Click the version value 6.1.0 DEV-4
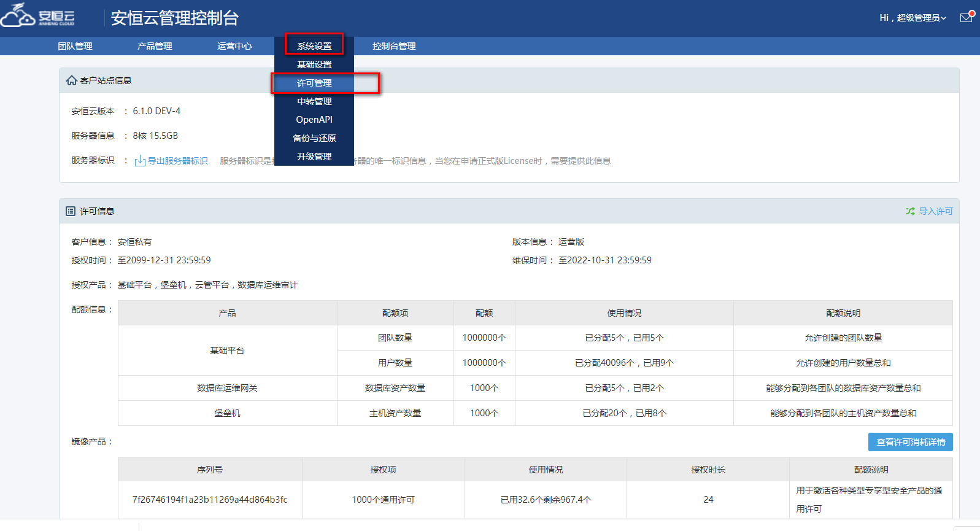The height and width of the screenshot is (531, 980). (156, 111)
